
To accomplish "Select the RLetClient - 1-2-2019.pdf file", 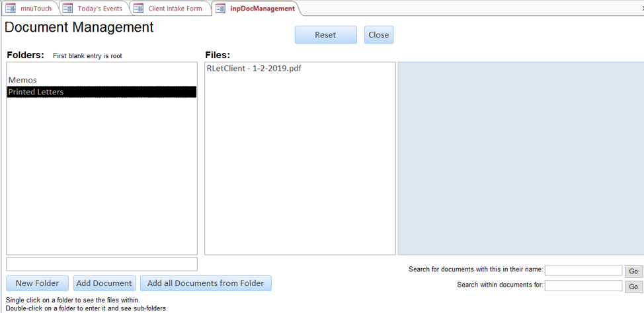I will point(254,68).
